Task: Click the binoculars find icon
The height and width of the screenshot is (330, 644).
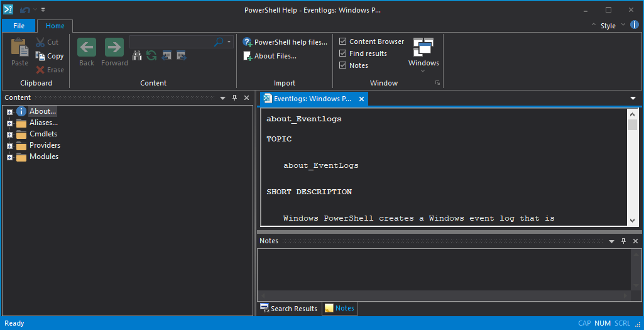Action: coord(136,55)
